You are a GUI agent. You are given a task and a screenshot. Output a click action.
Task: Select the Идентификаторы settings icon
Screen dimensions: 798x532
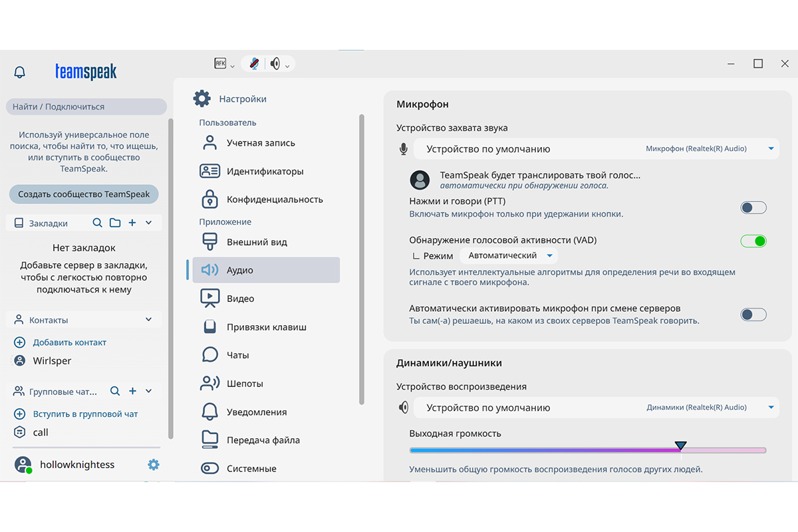pyautogui.click(x=209, y=171)
